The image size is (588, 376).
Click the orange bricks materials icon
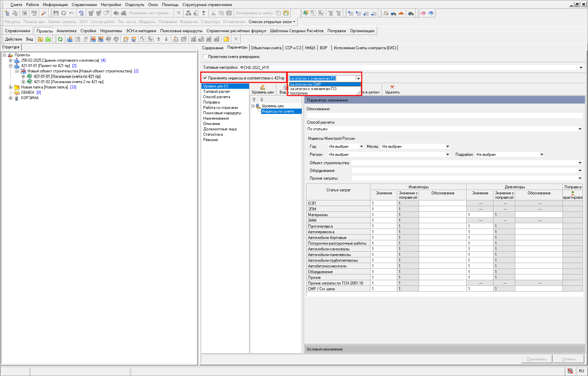(401, 13)
